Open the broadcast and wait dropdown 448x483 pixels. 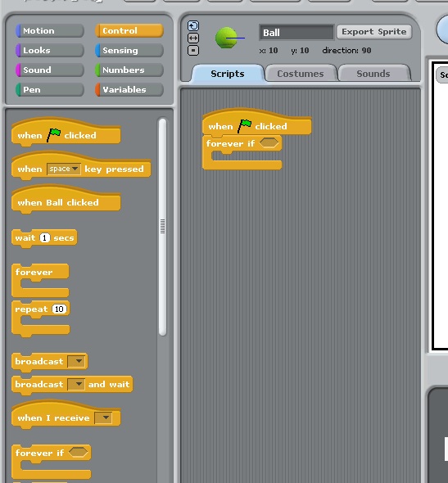[x=76, y=384]
